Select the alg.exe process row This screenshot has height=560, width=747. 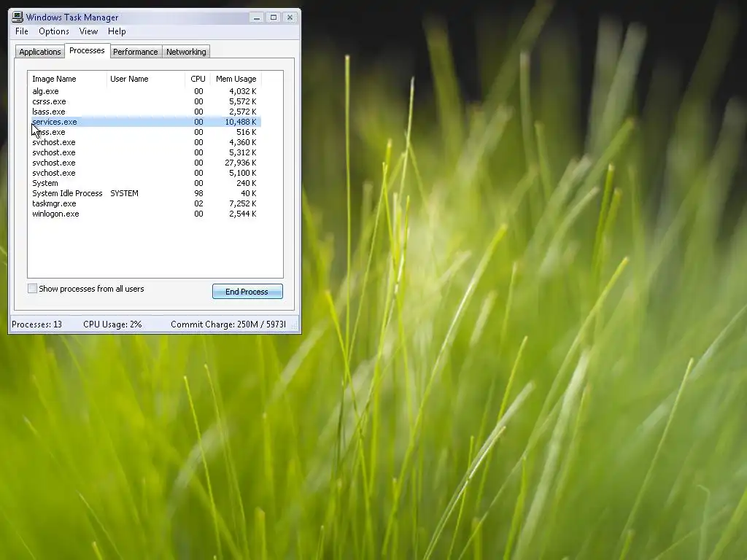[x=146, y=91]
